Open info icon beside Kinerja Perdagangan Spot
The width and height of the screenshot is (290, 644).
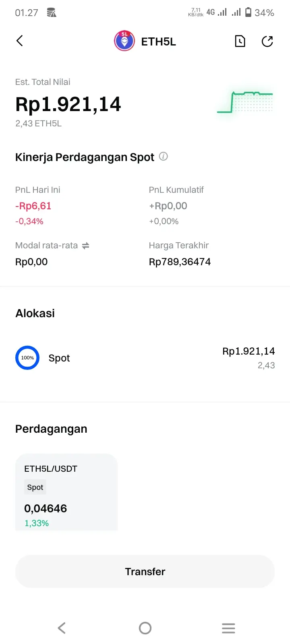(163, 157)
